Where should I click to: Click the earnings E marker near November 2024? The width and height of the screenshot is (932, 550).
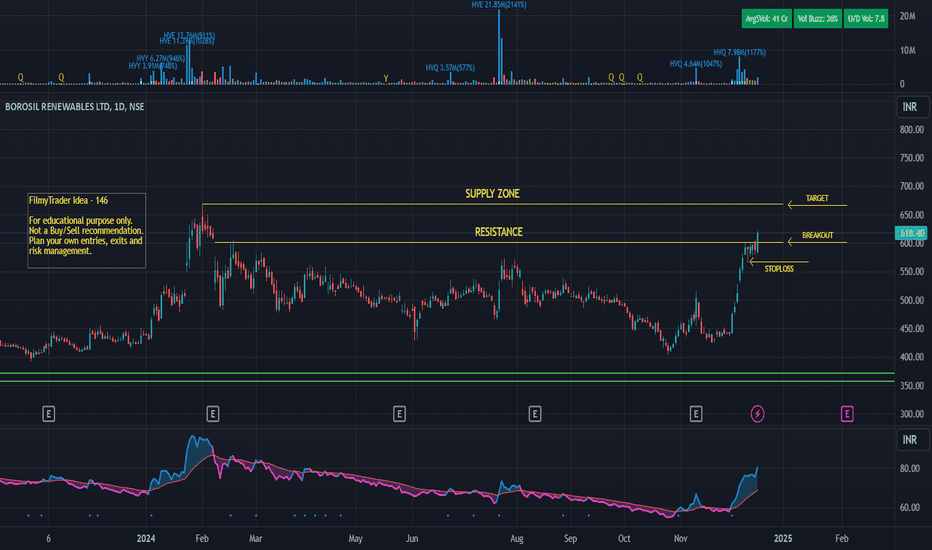696,414
